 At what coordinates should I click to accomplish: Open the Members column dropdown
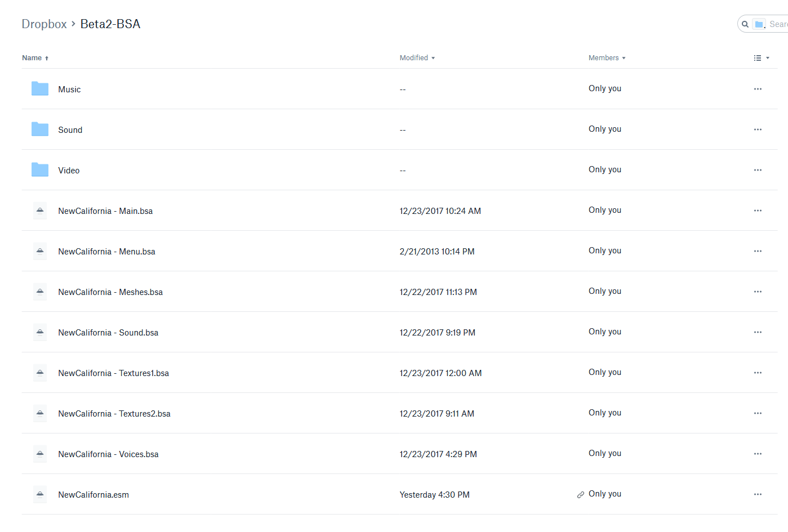tap(607, 58)
